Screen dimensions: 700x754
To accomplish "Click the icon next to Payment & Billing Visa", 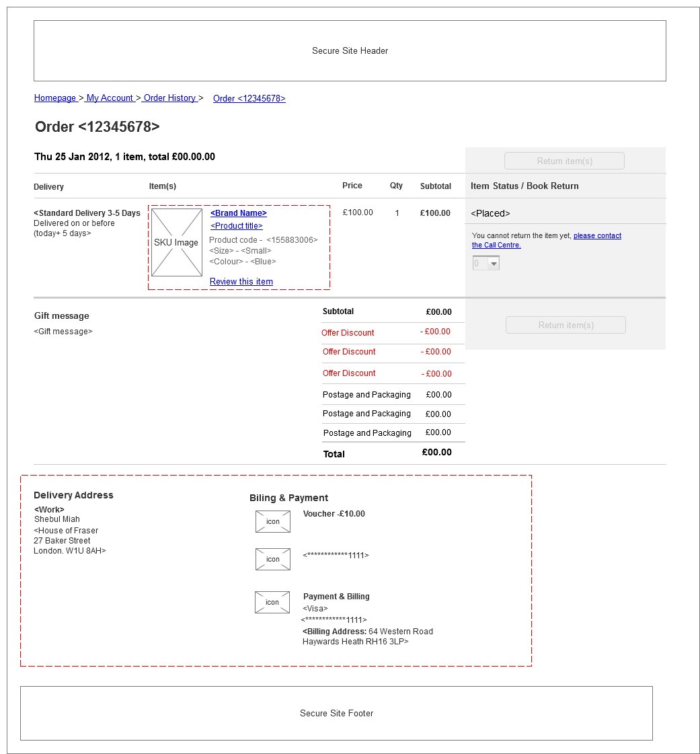I will (x=272, y=602).
